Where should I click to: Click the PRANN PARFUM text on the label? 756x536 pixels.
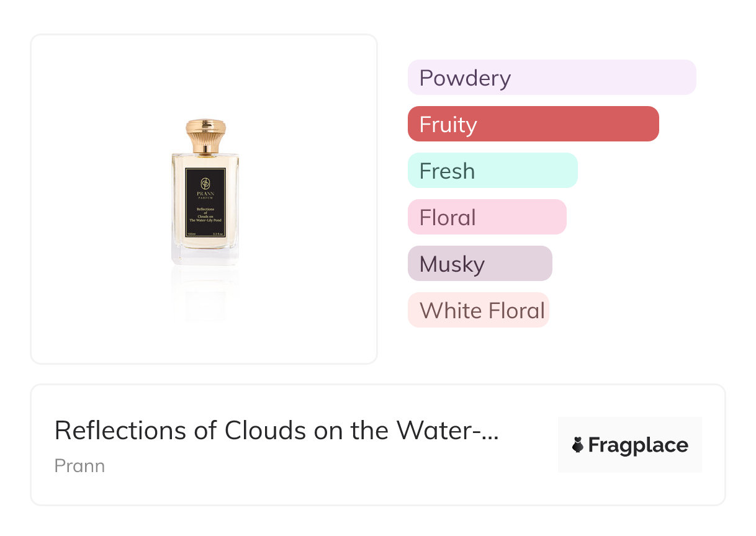(x=205, y=196)
